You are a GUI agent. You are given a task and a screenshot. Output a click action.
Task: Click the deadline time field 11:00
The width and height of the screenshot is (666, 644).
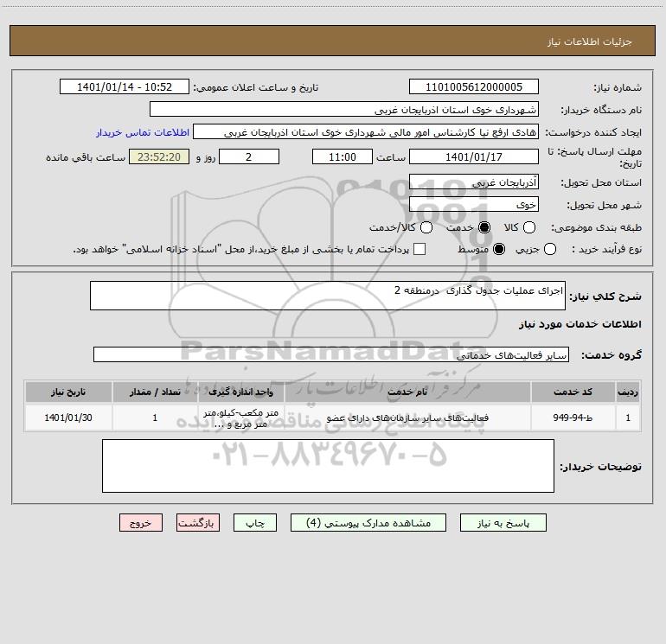point(343,156)
